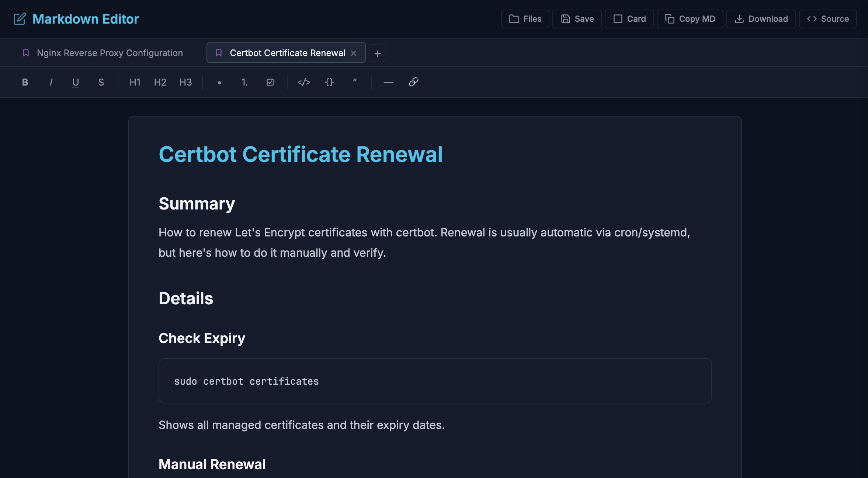Click the Copy MD button
The height and width of the screenshot is (478, 868).
coord(690,19)
